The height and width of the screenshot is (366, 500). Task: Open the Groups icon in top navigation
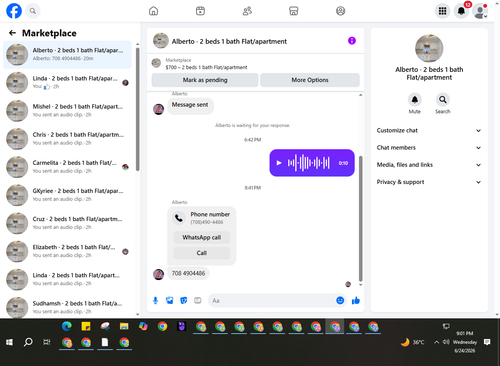(340, 11)
